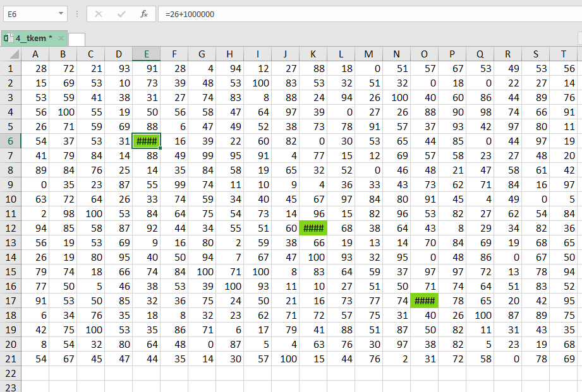582x392 pixels.
Task: Click the Name Box showing E6
Action: click(x=28, y=14)
